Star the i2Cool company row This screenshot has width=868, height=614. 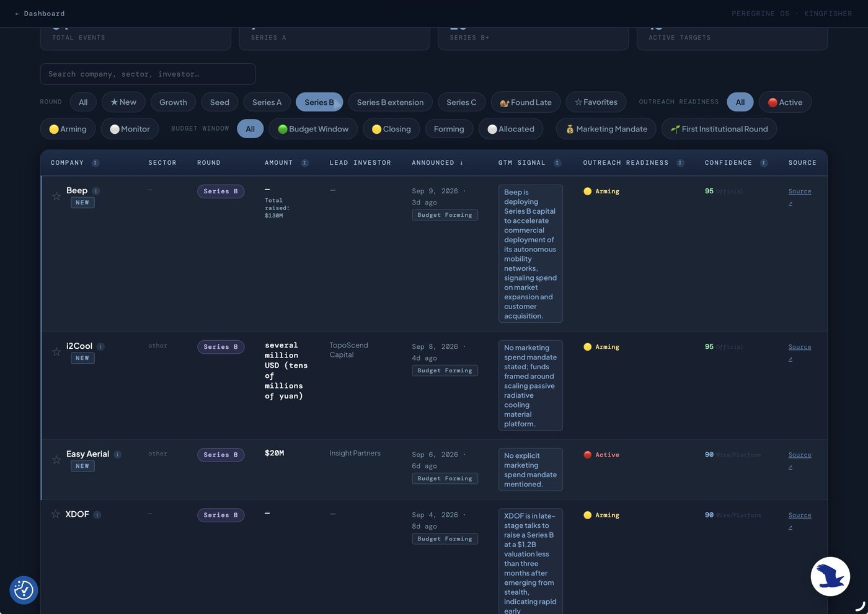[56, 352]
